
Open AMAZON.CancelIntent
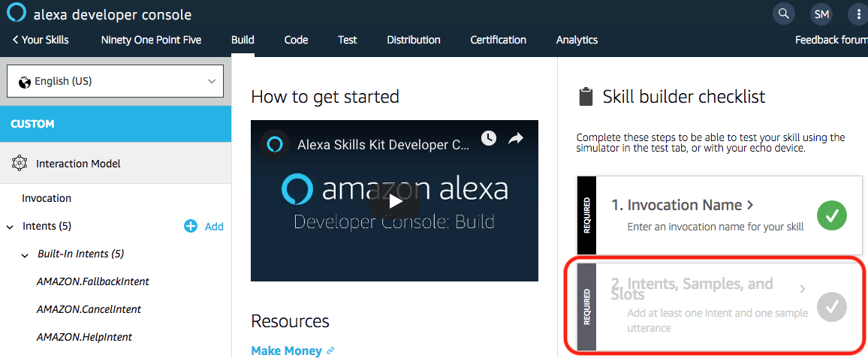pos(89,309)
